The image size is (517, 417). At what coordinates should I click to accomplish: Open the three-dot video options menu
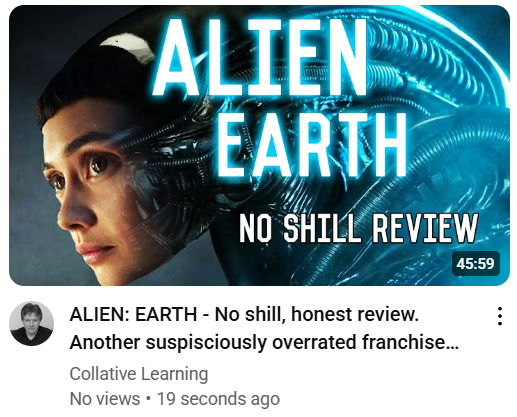499,316
